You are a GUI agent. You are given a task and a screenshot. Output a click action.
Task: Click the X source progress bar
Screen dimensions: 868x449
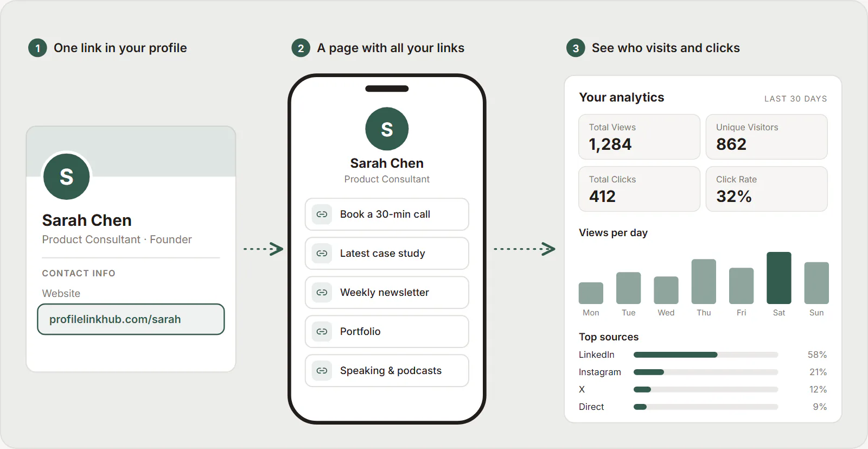[706, 390]
